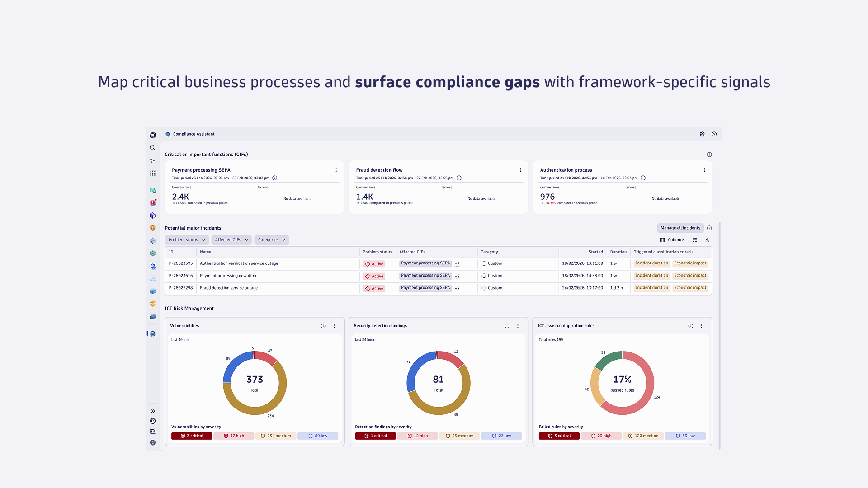Screen dimensions: 868x488
Task: Click the help icon in the top-right header
Action: tap(714, 134)
